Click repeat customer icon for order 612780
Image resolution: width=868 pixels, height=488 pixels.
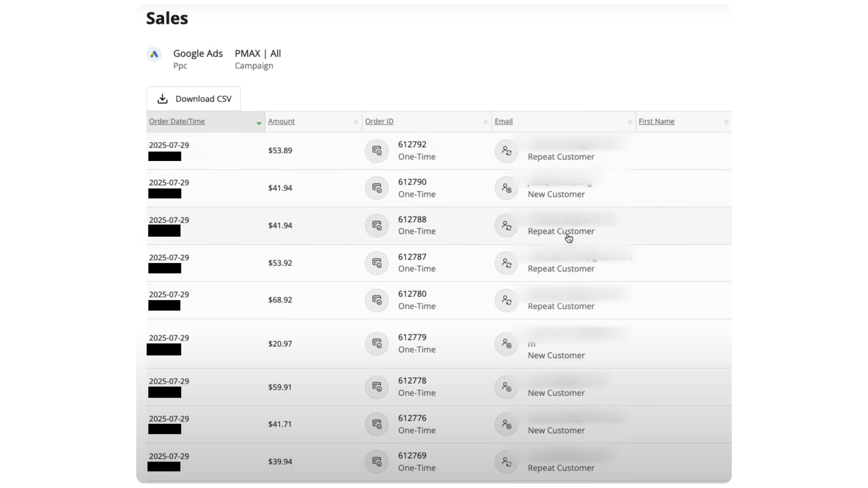coord(506,300)
